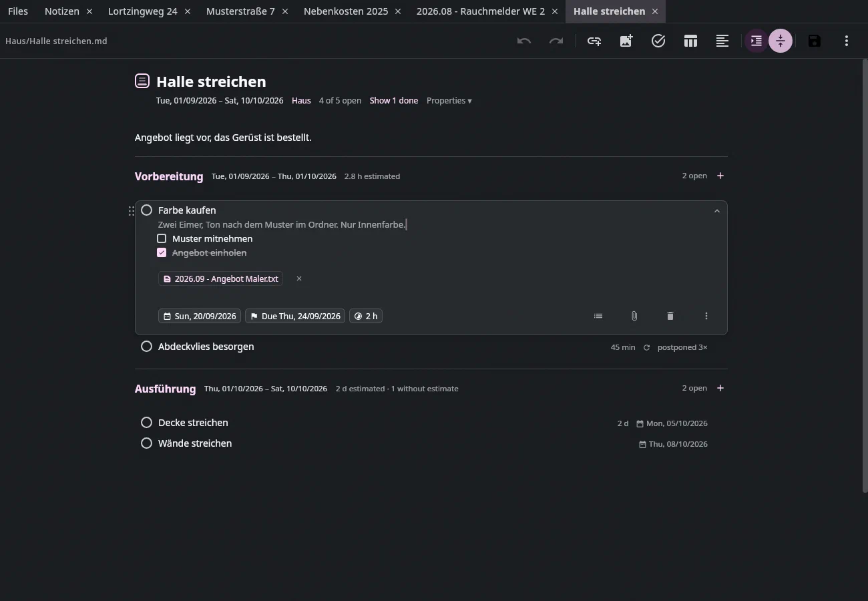The width and height of the screenshot is (868, 601).
Task: Open the 2026.09 - Angebot Maler.txt attachment
Action: point(221,278)
